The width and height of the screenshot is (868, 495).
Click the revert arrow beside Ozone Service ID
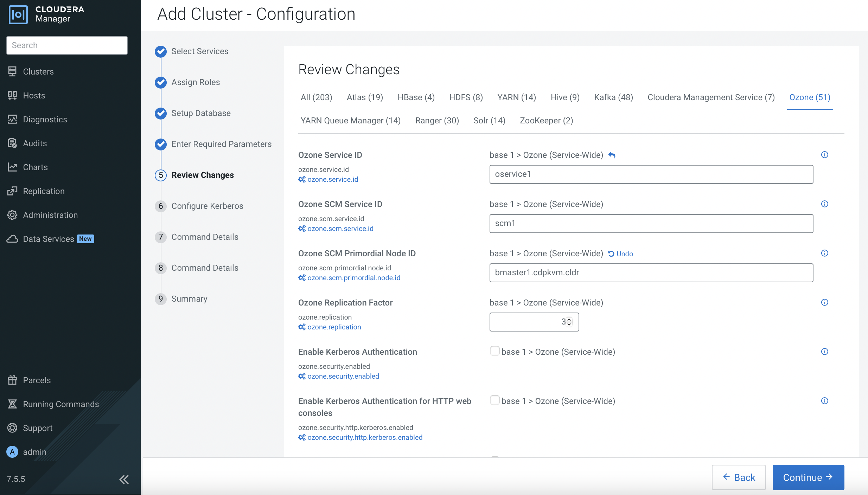tap(612, 155)
